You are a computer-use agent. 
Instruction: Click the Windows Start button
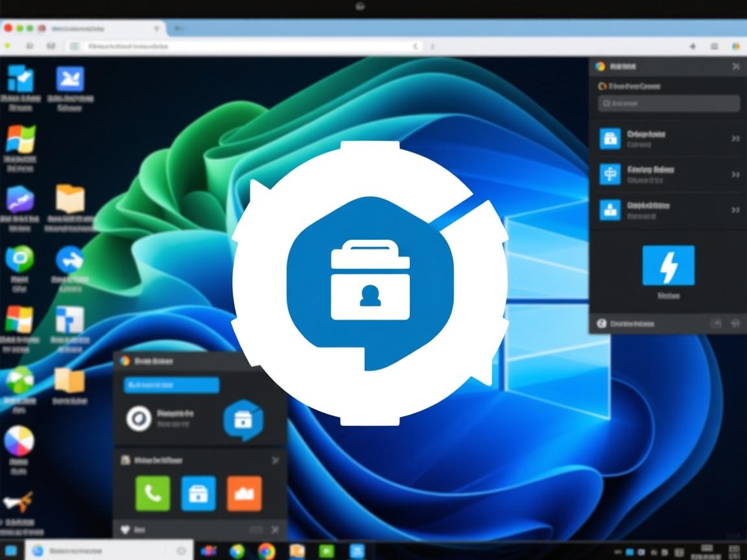click(x=11, y=551)
